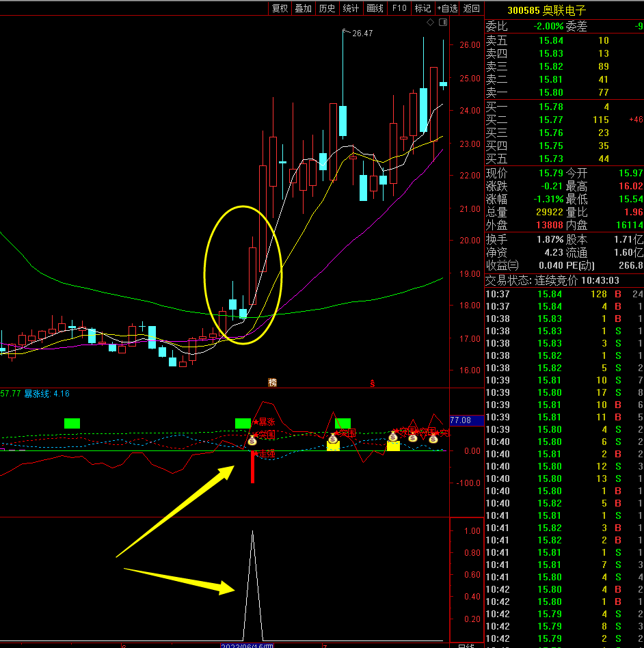Screen dimensions: 644x648
Task: Select the 买五 15.73 bid row
Action: click(564, 159)
